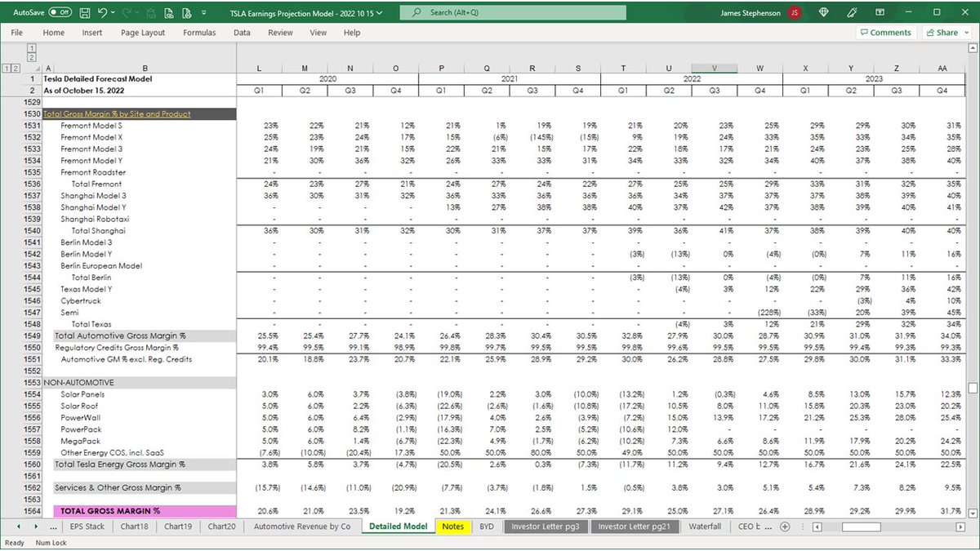Click the vertical scrollbar thumb
980x551 pixels.
(x=972, y=387)
